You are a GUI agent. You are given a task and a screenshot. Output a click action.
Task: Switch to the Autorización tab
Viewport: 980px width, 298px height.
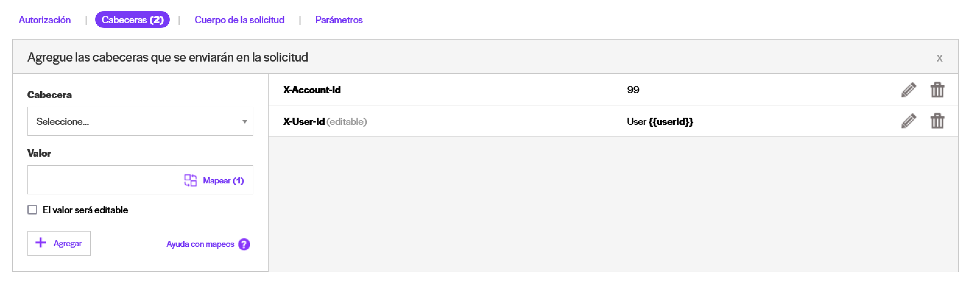click(x=44, y=20)
